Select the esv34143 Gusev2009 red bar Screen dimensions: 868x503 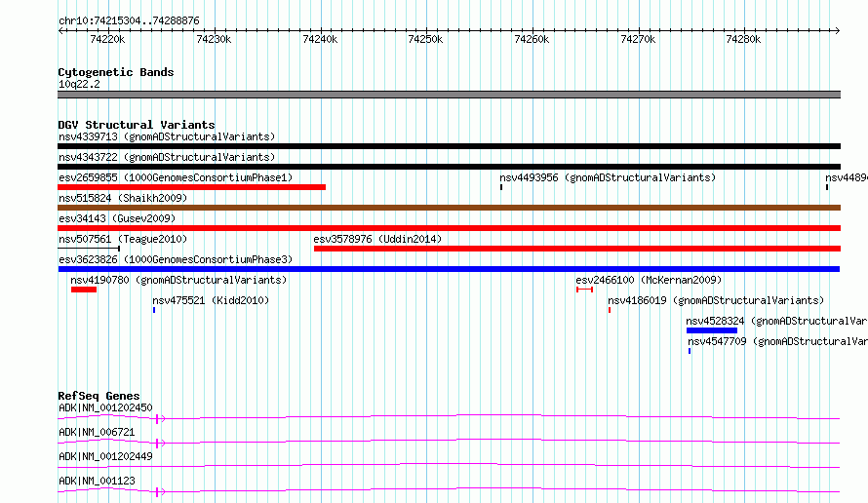click(x=449, y=228)
